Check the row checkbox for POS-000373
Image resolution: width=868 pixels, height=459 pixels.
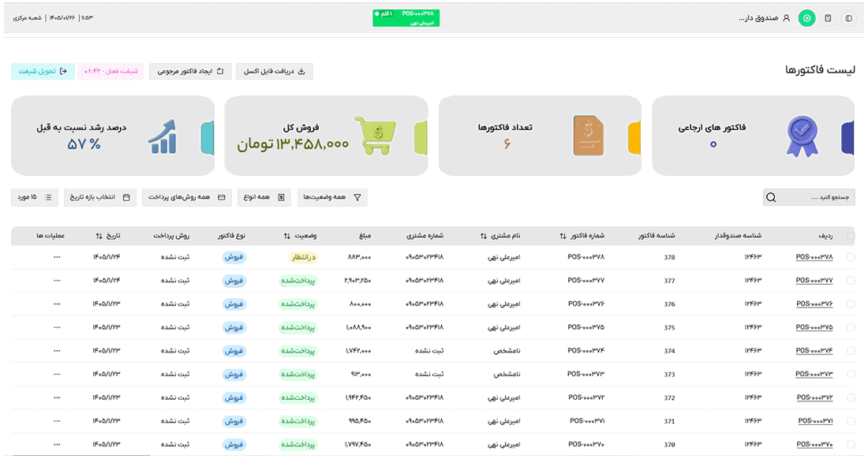pyautogui.click(x=851, y=374)
